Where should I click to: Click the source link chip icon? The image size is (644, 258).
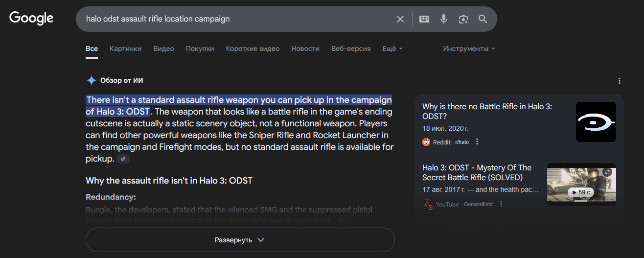pyautogui.click(x=123, y=159)
